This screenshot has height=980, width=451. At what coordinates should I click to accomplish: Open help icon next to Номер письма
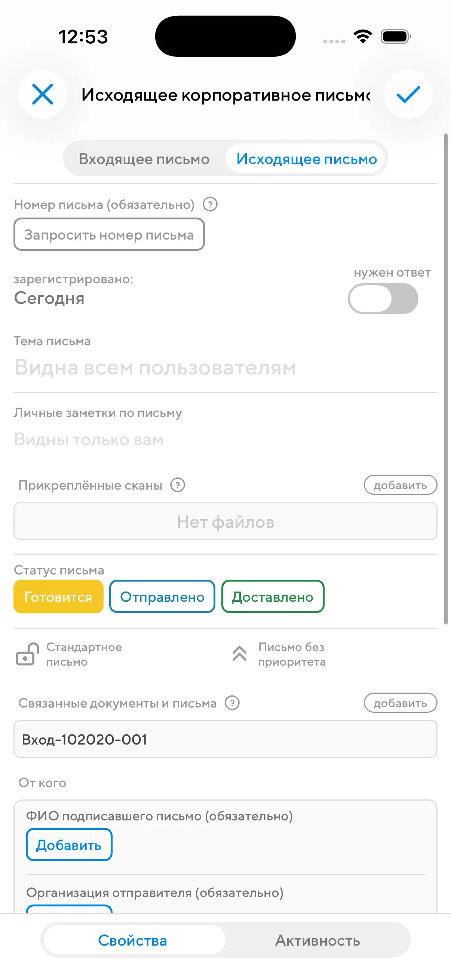[x=210, y=204]
